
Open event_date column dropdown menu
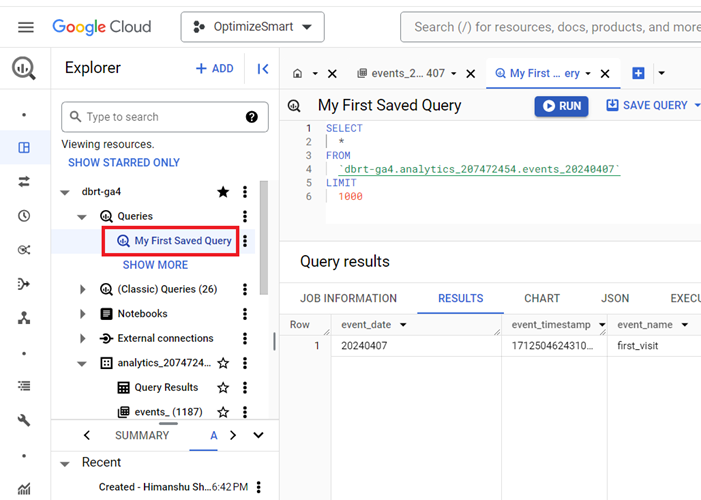tap(403, 325)
